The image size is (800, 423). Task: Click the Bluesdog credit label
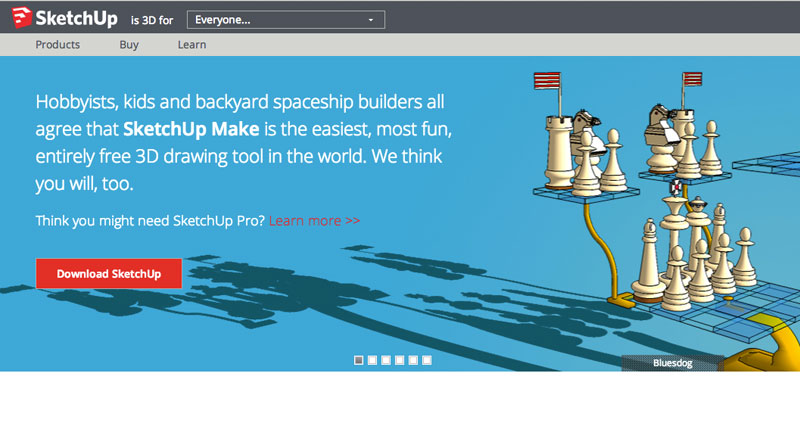coord(672,363)
